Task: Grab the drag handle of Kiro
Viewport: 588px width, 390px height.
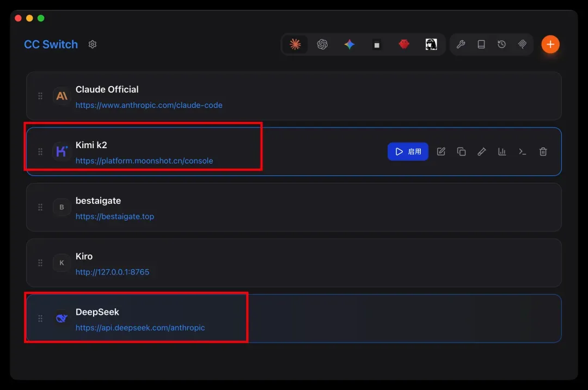Action: coord(40,263)
